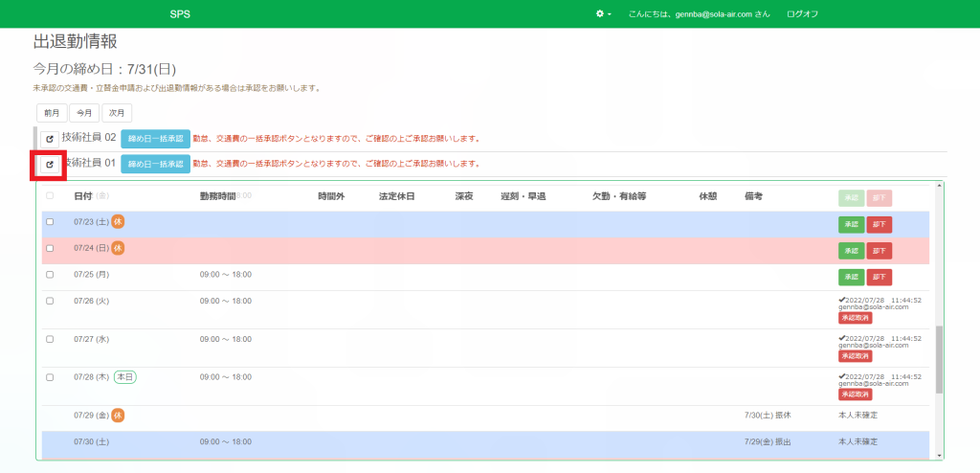Open details icon for 技術社員 01
Screen dimensions: 980x473
coord(50,165)
